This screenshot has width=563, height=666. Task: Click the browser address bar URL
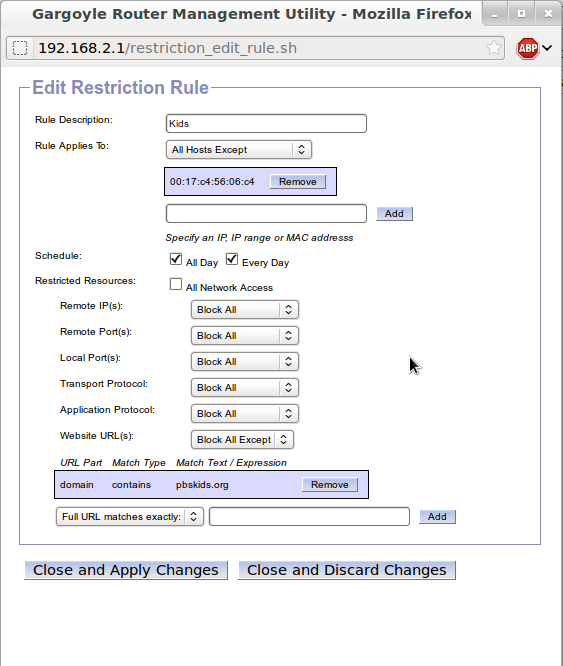(168, 48)
